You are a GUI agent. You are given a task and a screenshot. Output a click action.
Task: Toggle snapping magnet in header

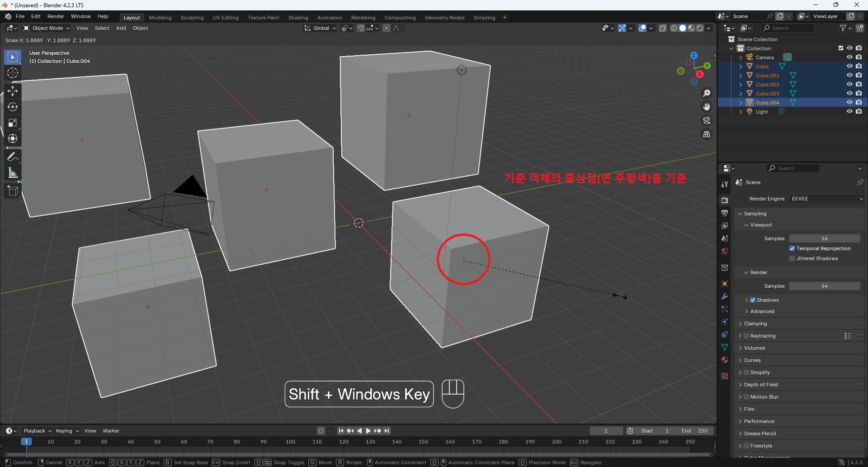click(x=361, y=28)
